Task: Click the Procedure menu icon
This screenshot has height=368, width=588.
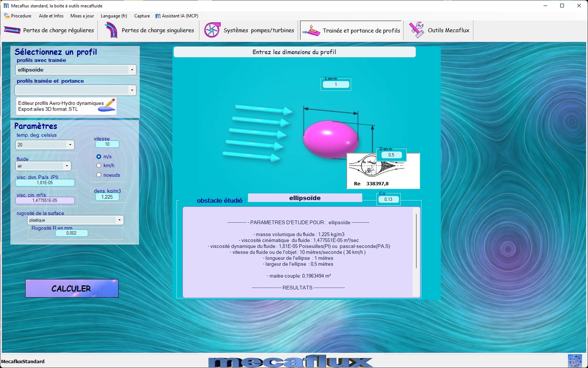Action: coord(7,16)
